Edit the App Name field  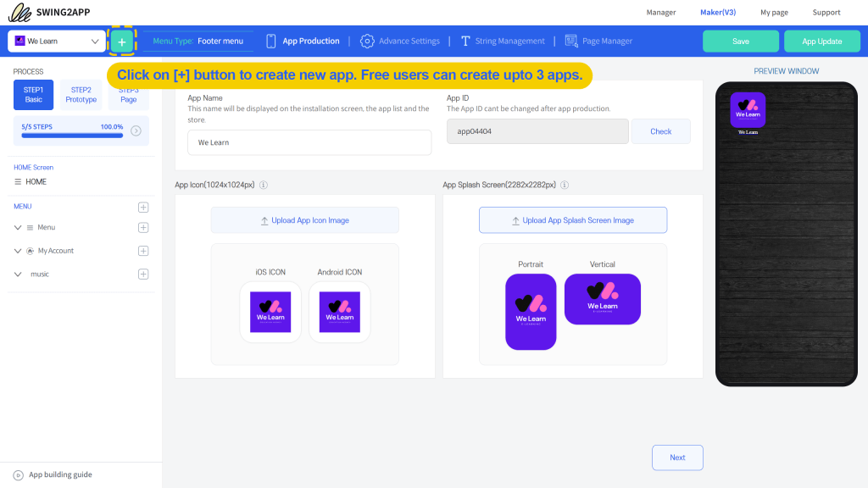pos(309,142)
